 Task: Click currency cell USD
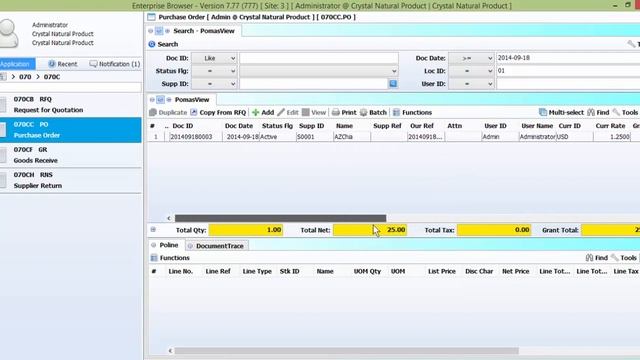574,137
